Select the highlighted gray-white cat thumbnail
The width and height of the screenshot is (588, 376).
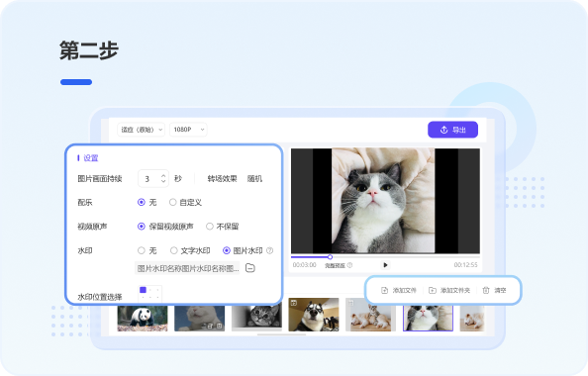point(428,319)
